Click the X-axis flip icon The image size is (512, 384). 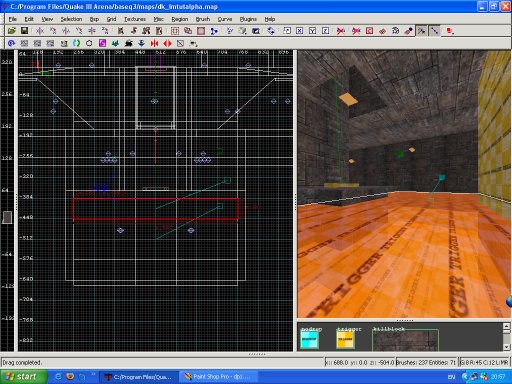coord(40,31)
